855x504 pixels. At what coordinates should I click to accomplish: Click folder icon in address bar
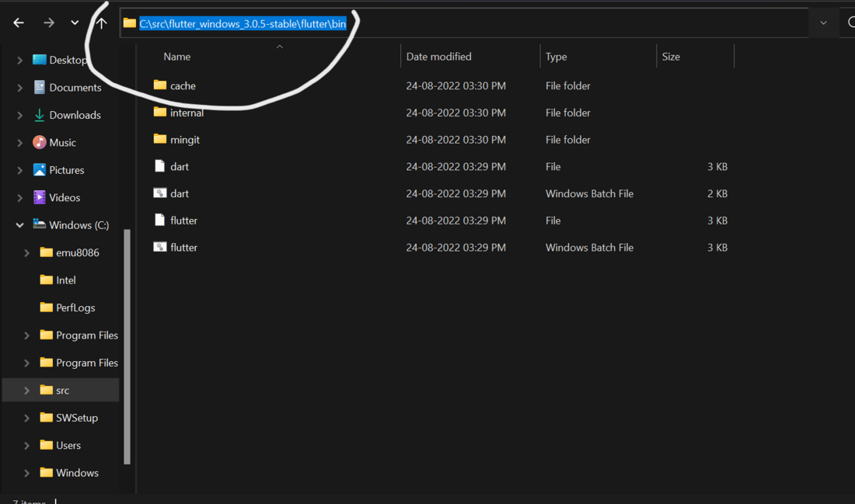pos(129,23)
